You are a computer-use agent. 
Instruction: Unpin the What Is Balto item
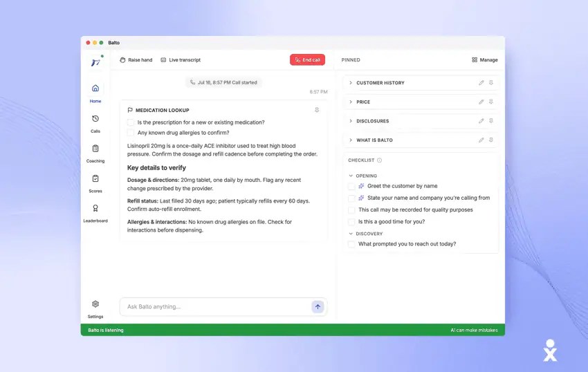coord(491,140)
